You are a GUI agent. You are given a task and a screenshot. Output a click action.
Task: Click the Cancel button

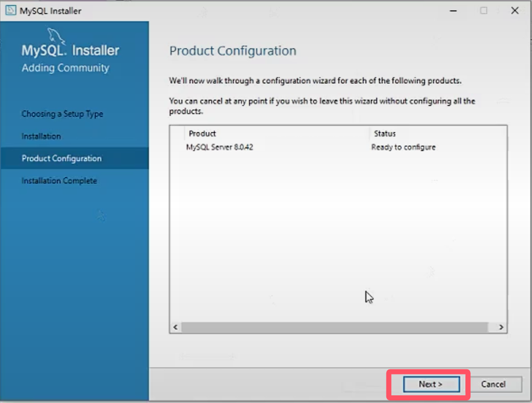[494, 384]
